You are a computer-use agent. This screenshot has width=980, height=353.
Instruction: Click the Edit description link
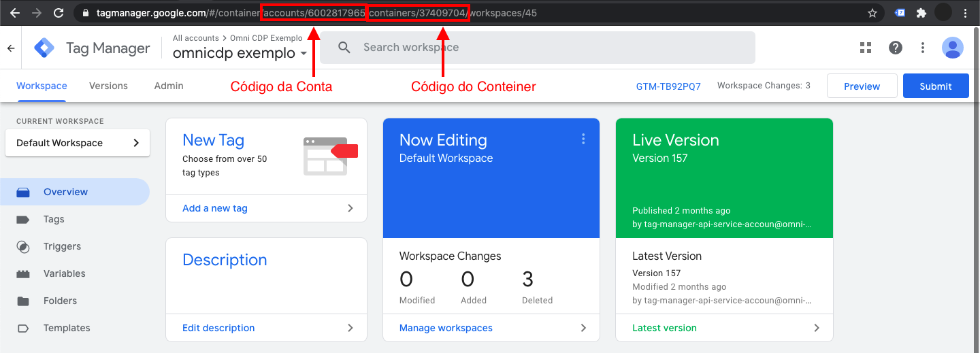click(218, 328)
